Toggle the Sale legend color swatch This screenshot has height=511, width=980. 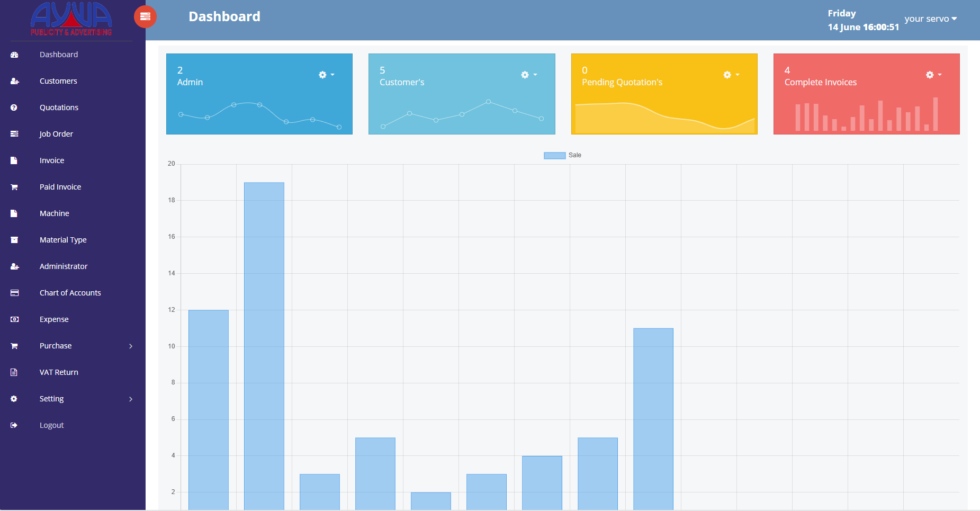554,155
